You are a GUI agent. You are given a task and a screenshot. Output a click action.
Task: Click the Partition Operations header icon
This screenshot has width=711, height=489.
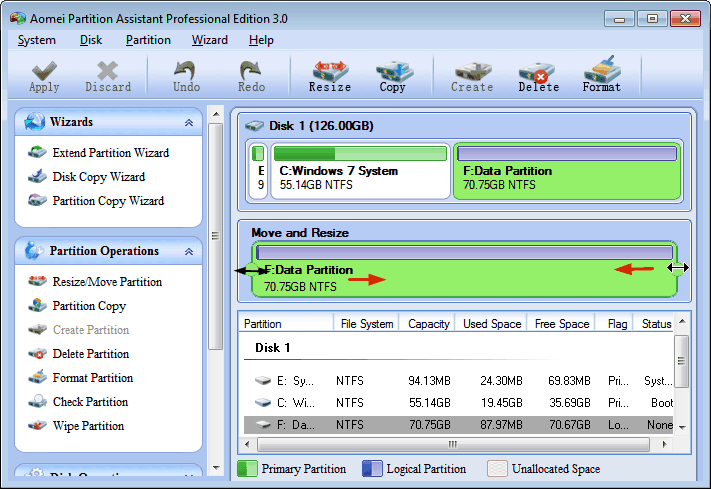(34, 250)
